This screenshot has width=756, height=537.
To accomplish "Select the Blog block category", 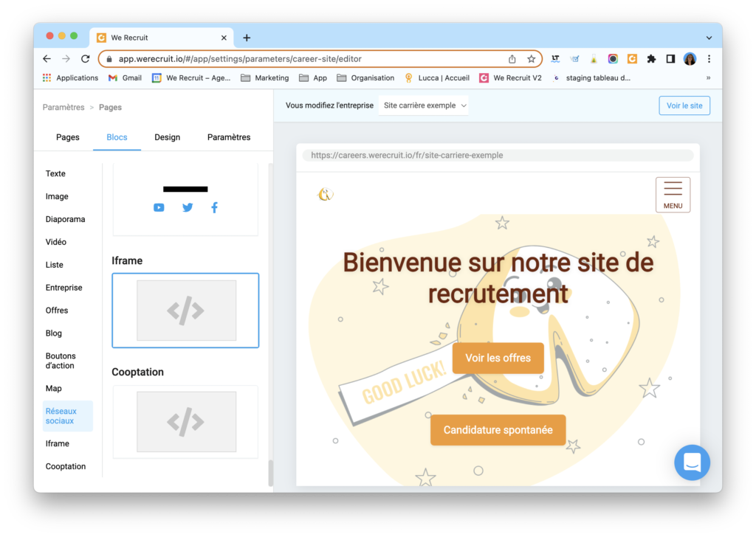I will 53,333.
